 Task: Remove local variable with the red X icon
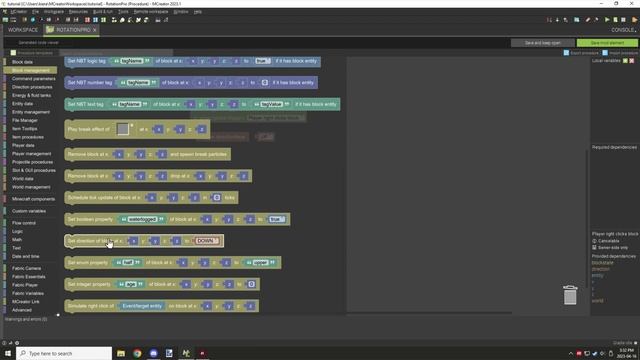coord(632,61)
